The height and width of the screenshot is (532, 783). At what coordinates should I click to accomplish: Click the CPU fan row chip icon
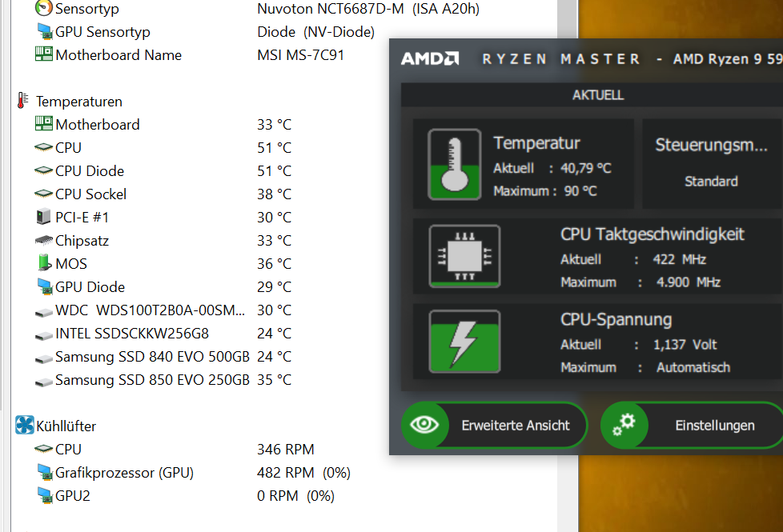tap(44, 449)
